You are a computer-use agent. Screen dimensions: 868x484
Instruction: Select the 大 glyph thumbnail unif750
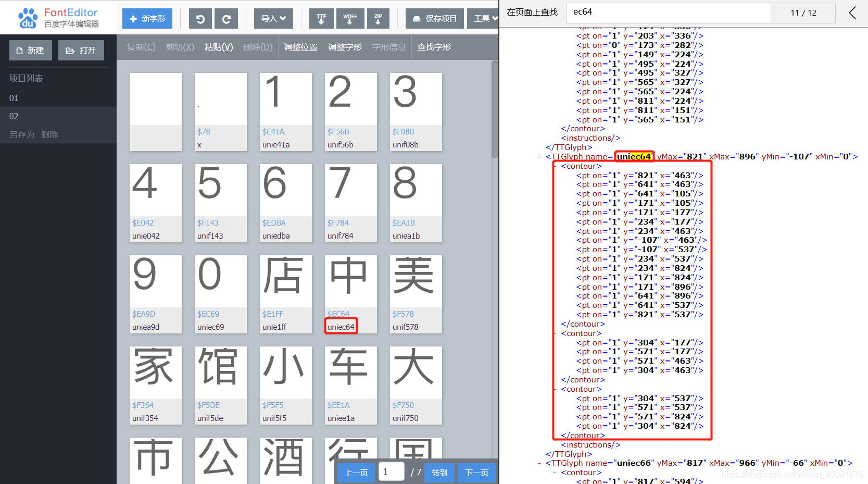click(416, 386)
